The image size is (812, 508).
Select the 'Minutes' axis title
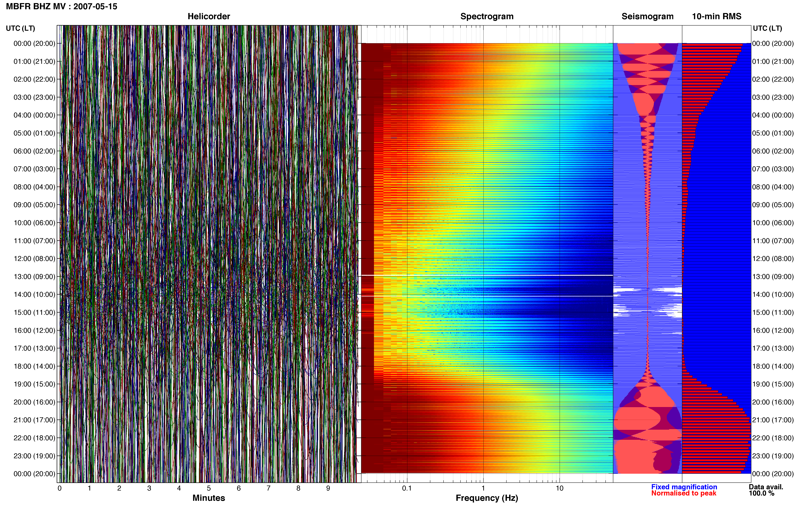click(x=209, y=498)
